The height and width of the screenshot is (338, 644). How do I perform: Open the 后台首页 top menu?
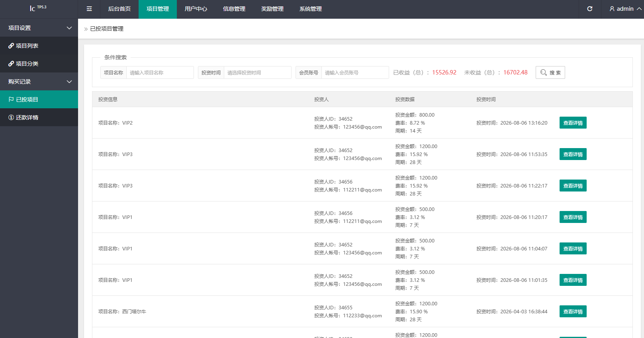click(x=119, y=9)
